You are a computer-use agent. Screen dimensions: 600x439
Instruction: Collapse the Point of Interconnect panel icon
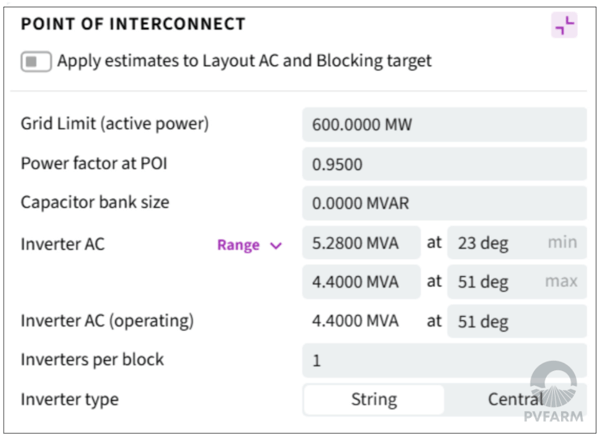pyautogui.click(x=564, y=25)
